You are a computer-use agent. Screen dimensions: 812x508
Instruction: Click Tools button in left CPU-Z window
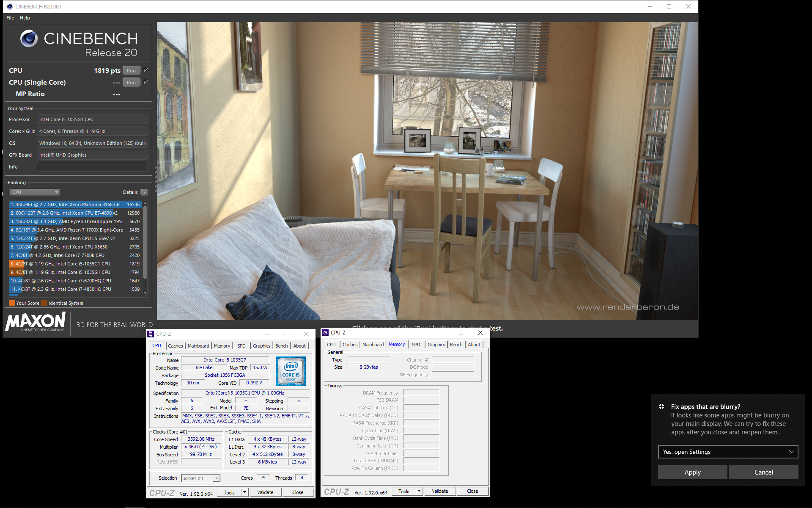click(x=229, y=492)
